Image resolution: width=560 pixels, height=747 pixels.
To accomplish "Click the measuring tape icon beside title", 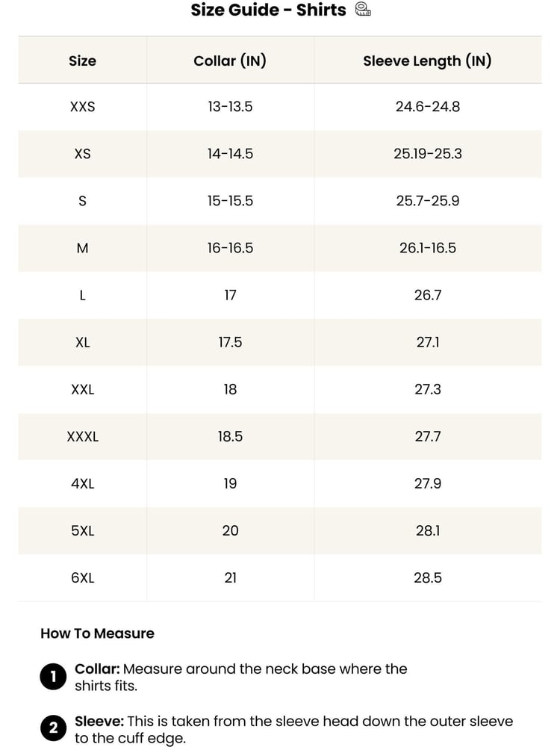I will [x=363, y=10].
